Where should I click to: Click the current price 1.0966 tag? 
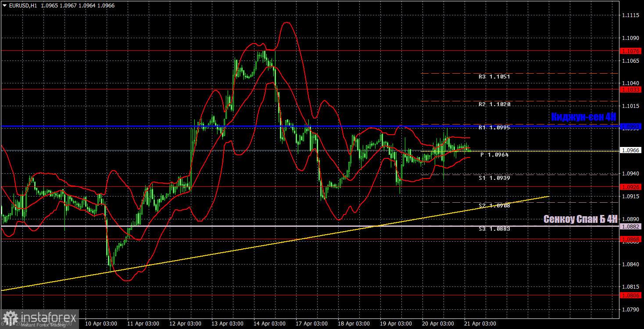[631, 150]
